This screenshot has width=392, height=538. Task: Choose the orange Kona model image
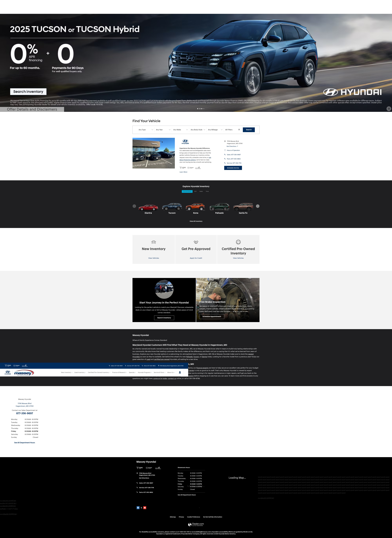tap(196, 207)
